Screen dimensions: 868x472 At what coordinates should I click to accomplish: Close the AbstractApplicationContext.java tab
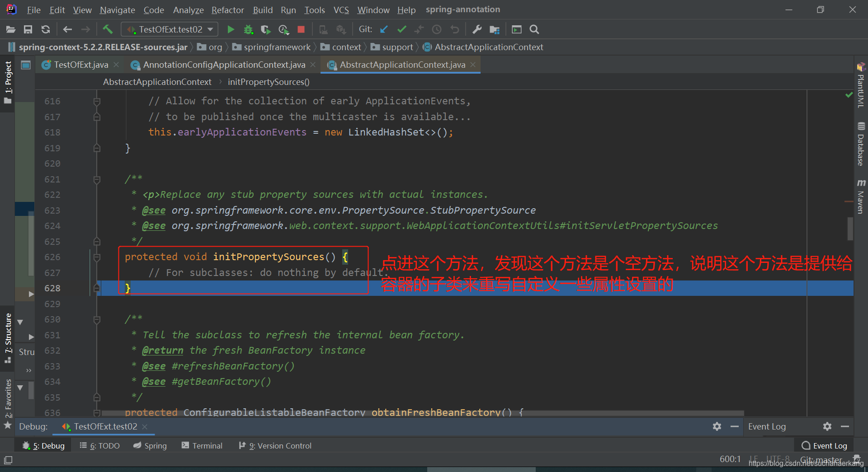point(473,65)
